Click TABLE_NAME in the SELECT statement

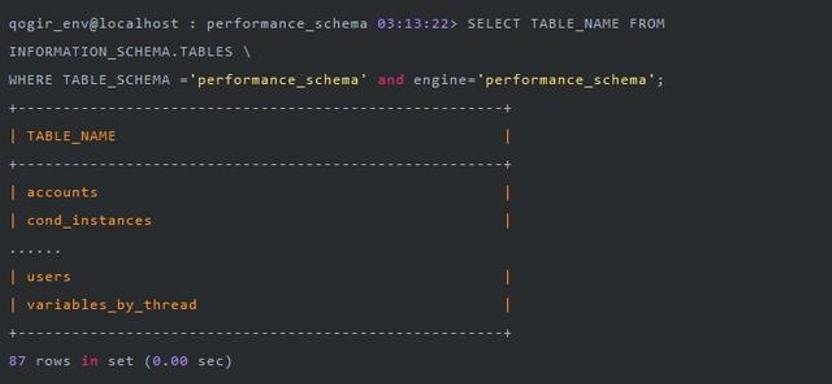575,24
